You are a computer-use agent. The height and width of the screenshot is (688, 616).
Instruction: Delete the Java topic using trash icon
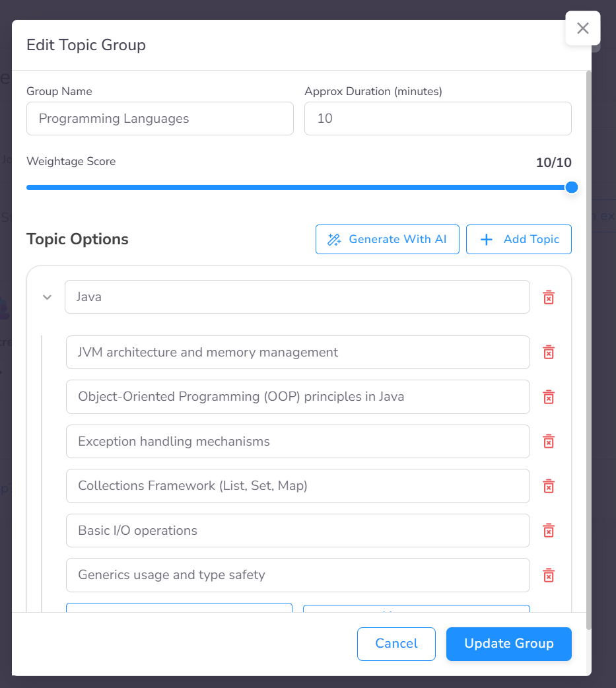pyautogui.click(x=548, y=297)
